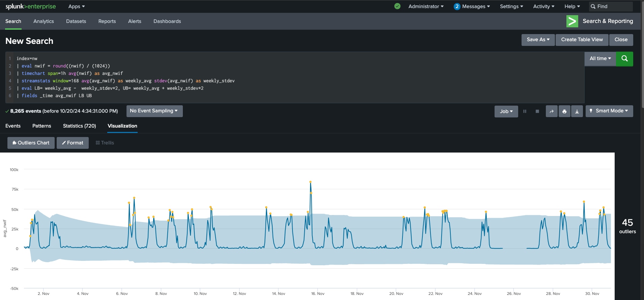
Task: Print the search results
Action: pos(564,111)
